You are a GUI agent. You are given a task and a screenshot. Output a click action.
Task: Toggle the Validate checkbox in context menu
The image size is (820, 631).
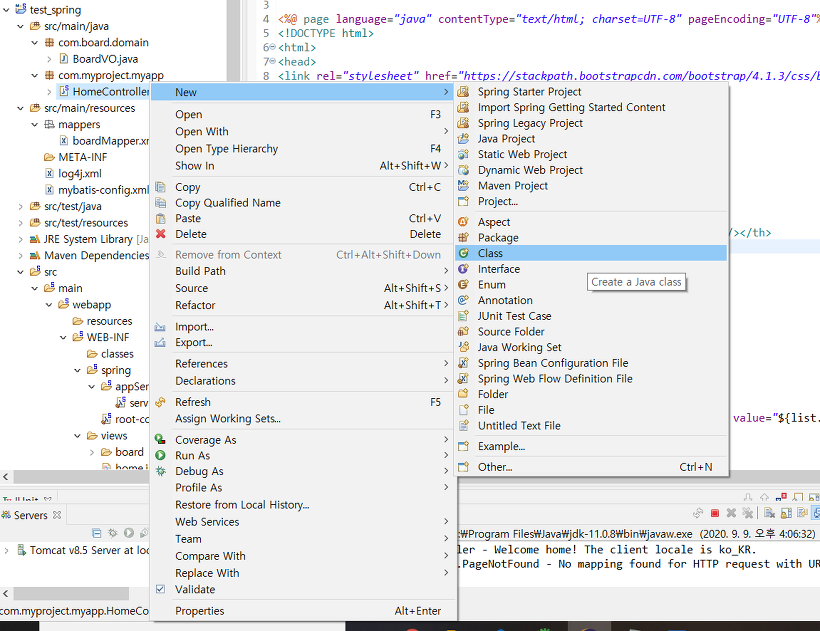click(x=161, y=589)
